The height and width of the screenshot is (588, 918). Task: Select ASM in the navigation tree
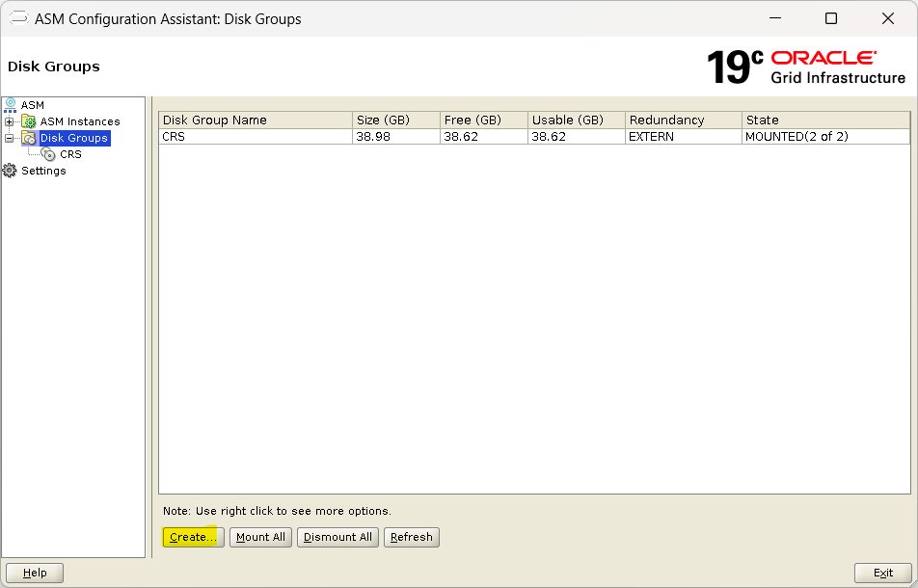(x=32, y=105)
